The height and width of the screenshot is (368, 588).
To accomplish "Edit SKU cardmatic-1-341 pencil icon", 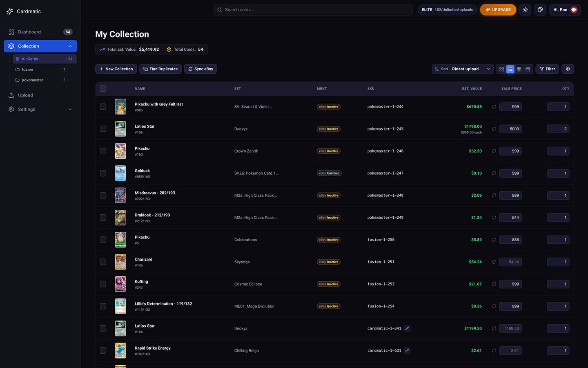I will click(407, 328).
